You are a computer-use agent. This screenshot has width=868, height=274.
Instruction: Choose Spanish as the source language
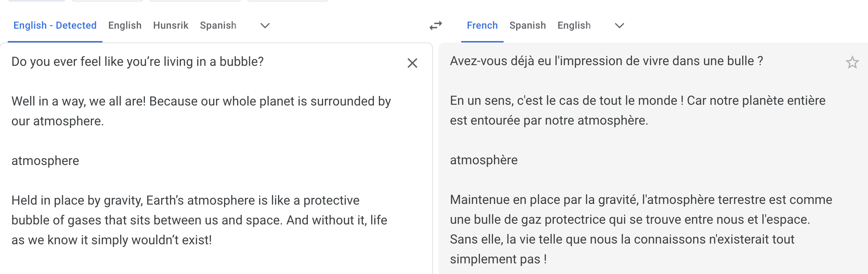coord(218,25)
